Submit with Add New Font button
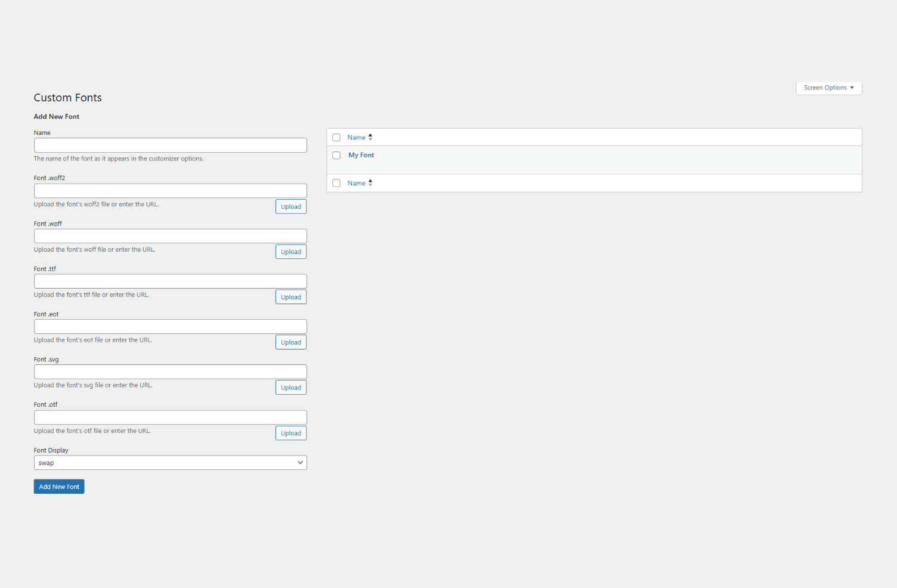 click(x=59, y=487)
